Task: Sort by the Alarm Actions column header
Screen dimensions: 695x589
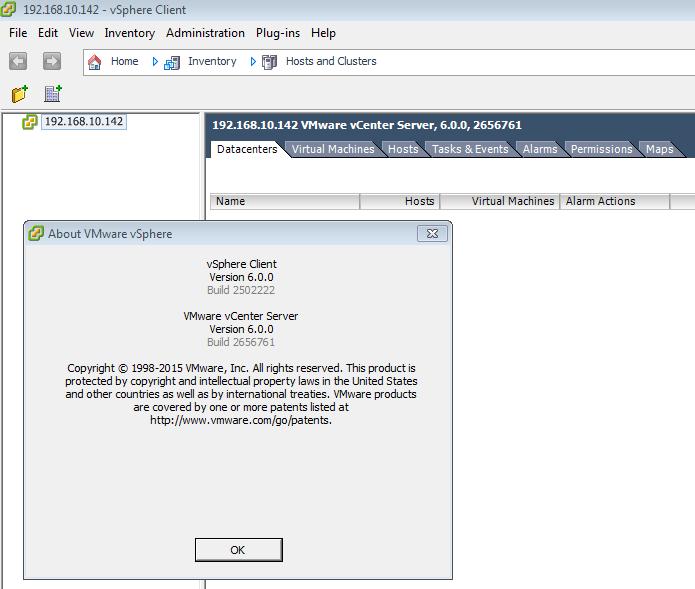Action: [x=615, y=201]
